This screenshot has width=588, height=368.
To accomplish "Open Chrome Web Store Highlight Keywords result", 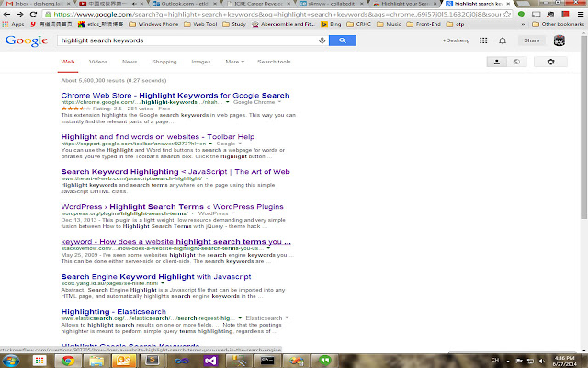I will click(175, 96).
